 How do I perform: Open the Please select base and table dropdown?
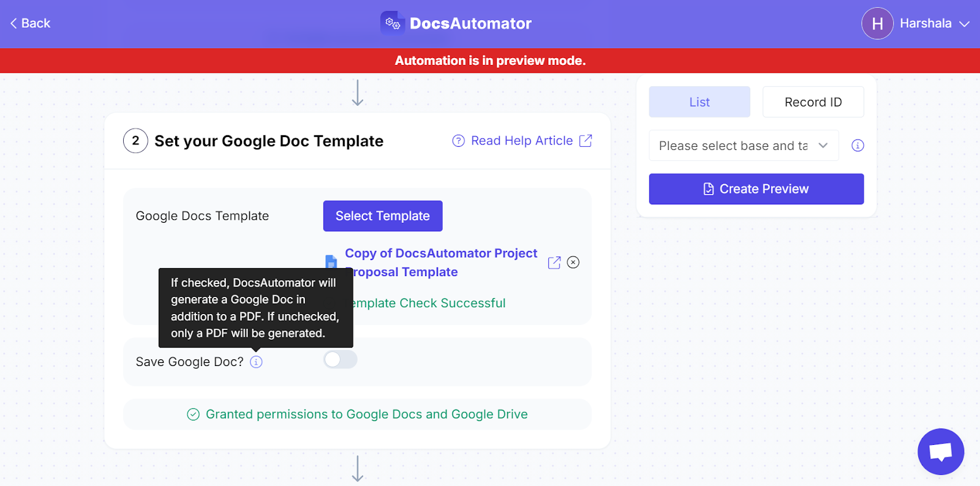point(744,146)
